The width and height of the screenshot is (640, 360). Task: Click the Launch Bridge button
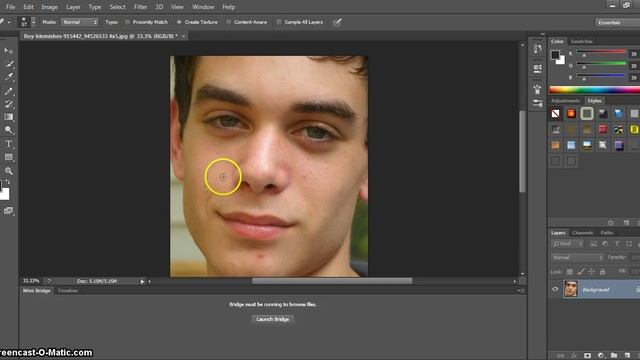(x=273, y=319)
